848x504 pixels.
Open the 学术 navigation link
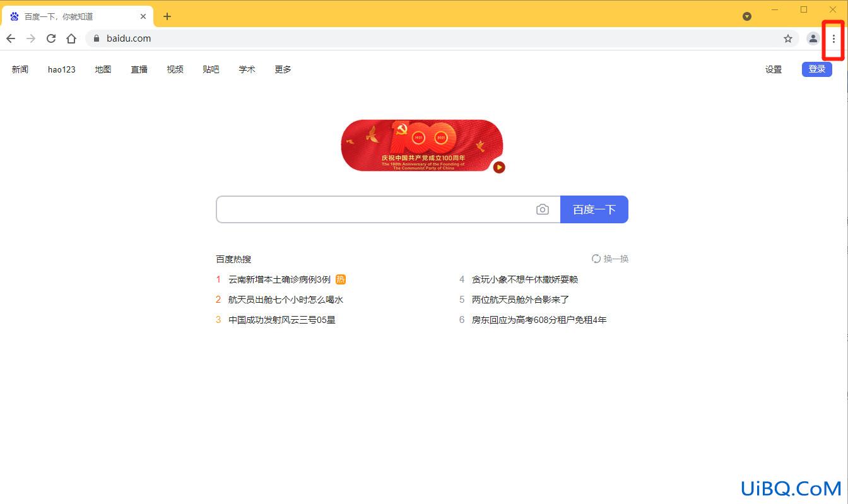point(247,69)
